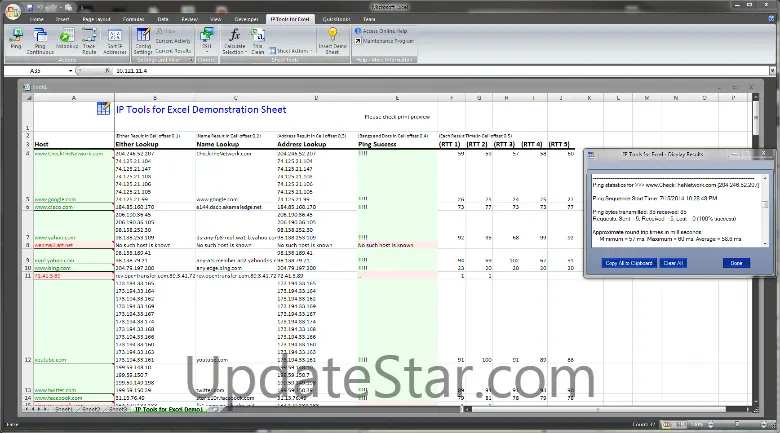Select the IP Tools for Excel ribbon tab
Image resolution: width=780 pixels, height=433 pixels.
point(290,19)
